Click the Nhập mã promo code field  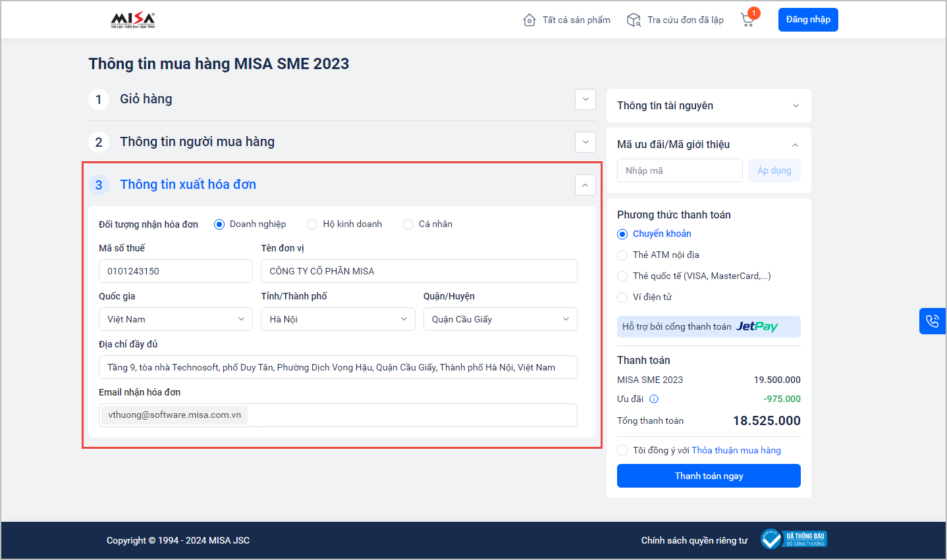point(680,170)
